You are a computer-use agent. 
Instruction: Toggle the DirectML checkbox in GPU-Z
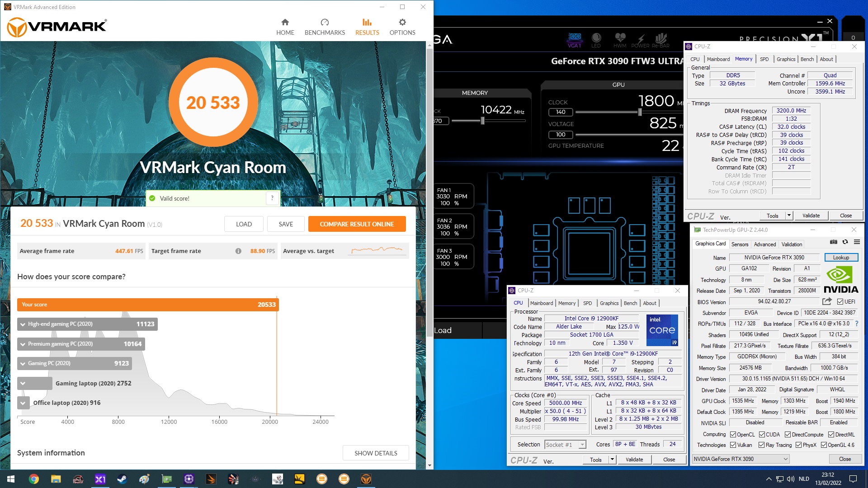click(831, 435)
